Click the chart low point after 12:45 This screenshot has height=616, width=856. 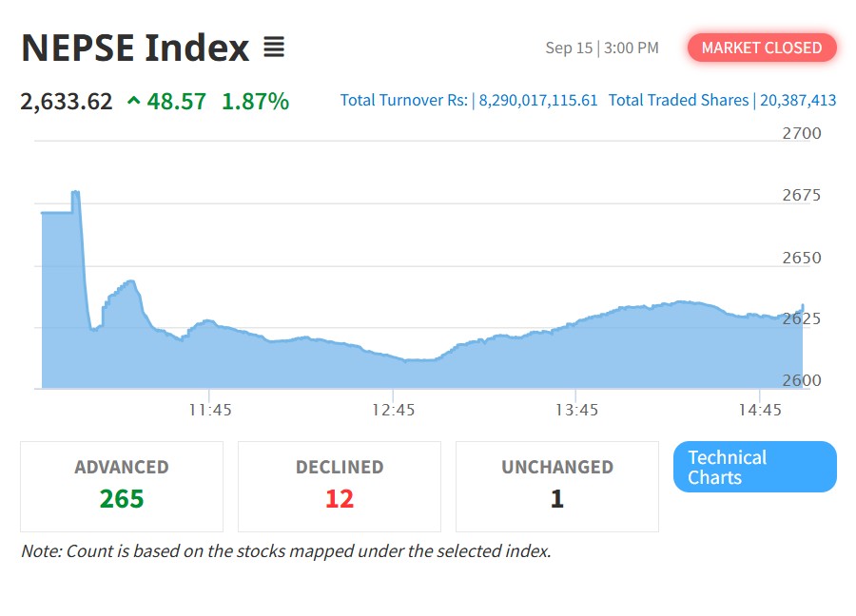pyautogui.click(x=420, y=360)
